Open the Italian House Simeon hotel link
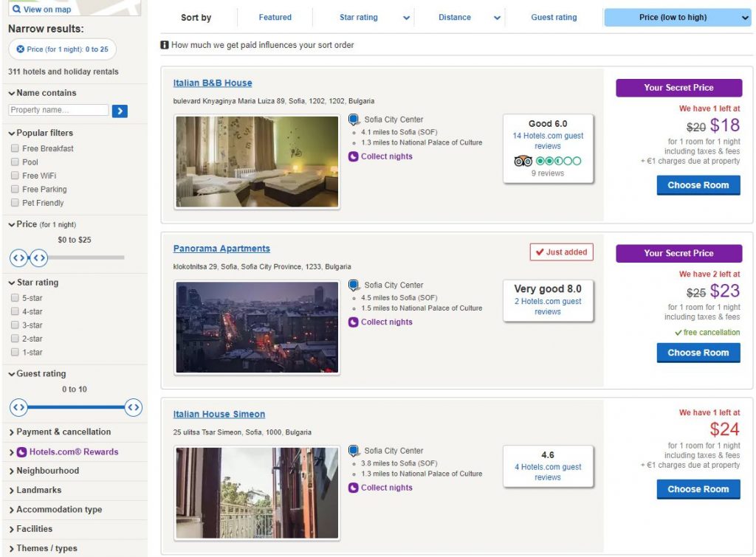 [219, 415]
